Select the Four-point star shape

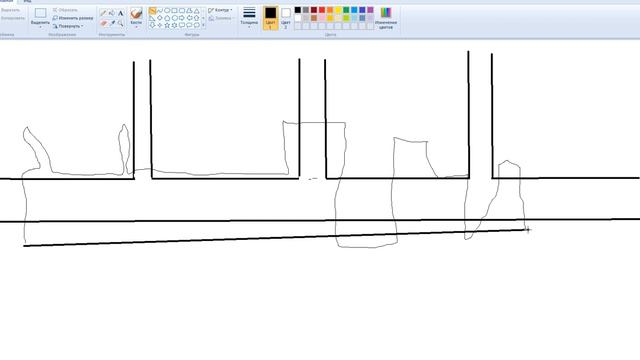159,25
